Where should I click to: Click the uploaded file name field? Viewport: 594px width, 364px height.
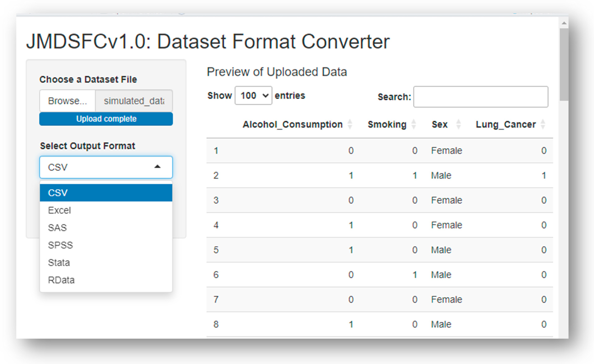click(134, 101)
